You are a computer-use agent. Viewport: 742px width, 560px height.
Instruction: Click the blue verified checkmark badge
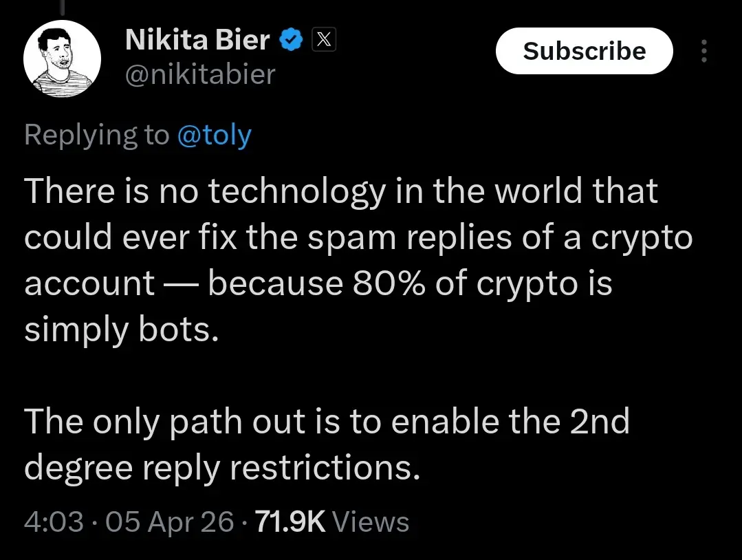click(292, 41)
